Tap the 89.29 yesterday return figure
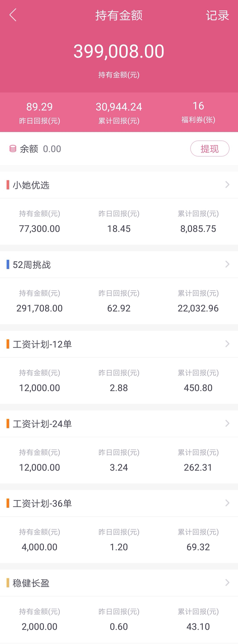 click(40, 107)
